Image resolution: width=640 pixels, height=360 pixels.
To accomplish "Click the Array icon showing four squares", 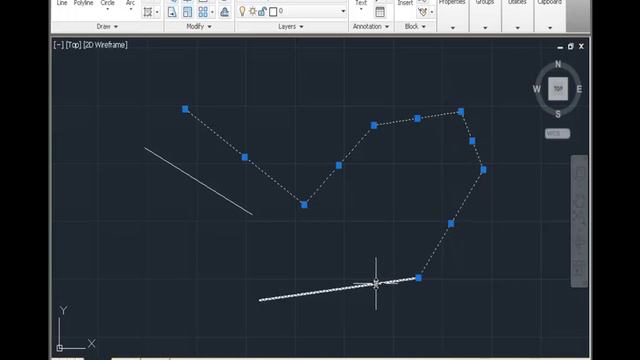I will 203,12.
